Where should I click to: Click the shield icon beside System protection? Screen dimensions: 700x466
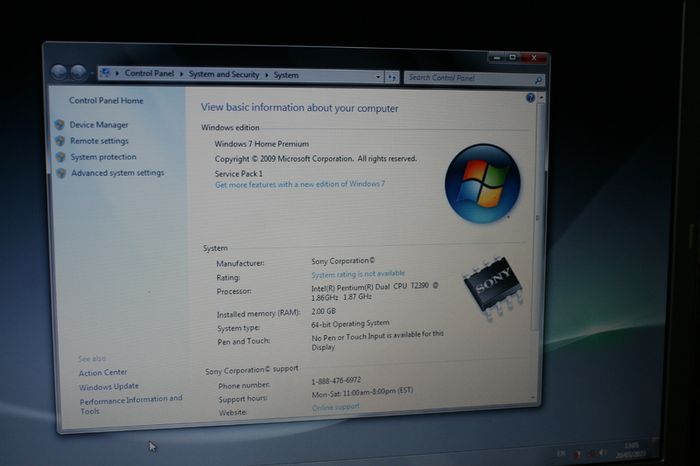click(60, 157)
